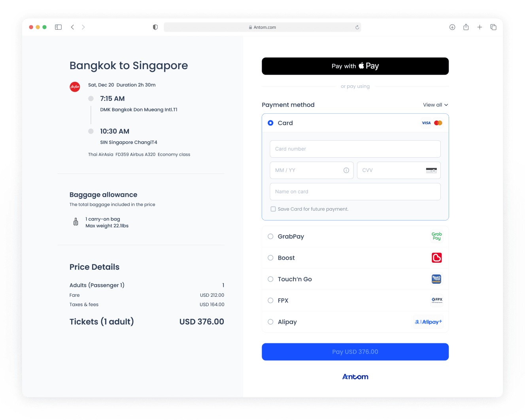The image size is (525, 420).
Task: Click the Card number input field
Action: 355,149
